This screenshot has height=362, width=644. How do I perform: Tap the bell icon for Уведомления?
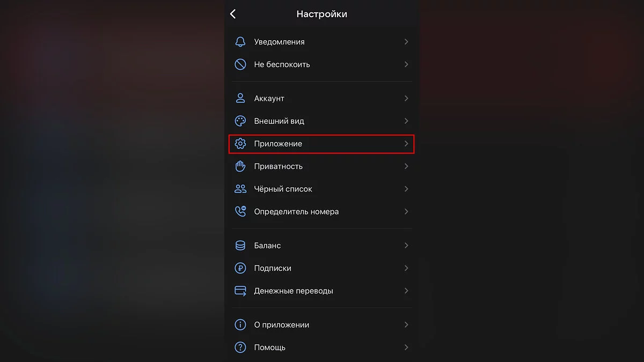coord(240,42)
